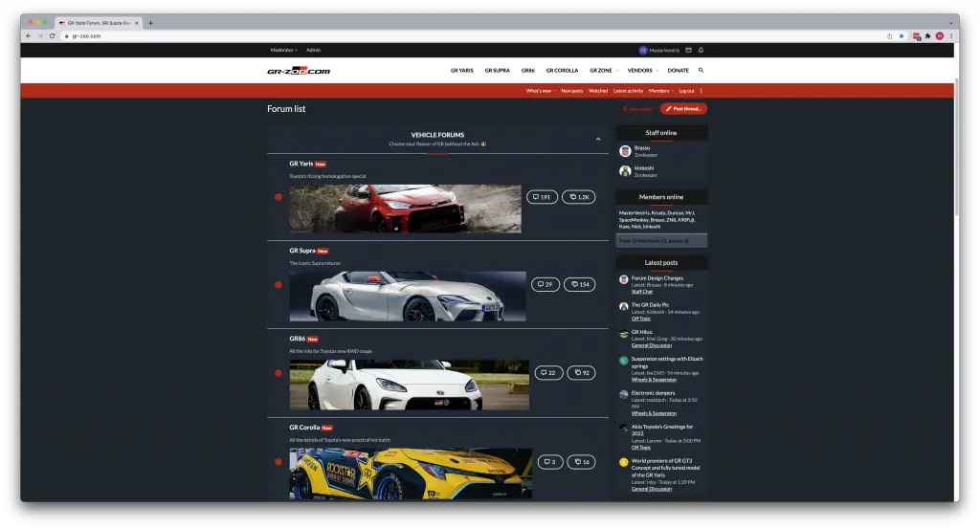Open the DONATE nav item
The width and height of the screenshot is (980, 529).
click(x=679, y=71)
